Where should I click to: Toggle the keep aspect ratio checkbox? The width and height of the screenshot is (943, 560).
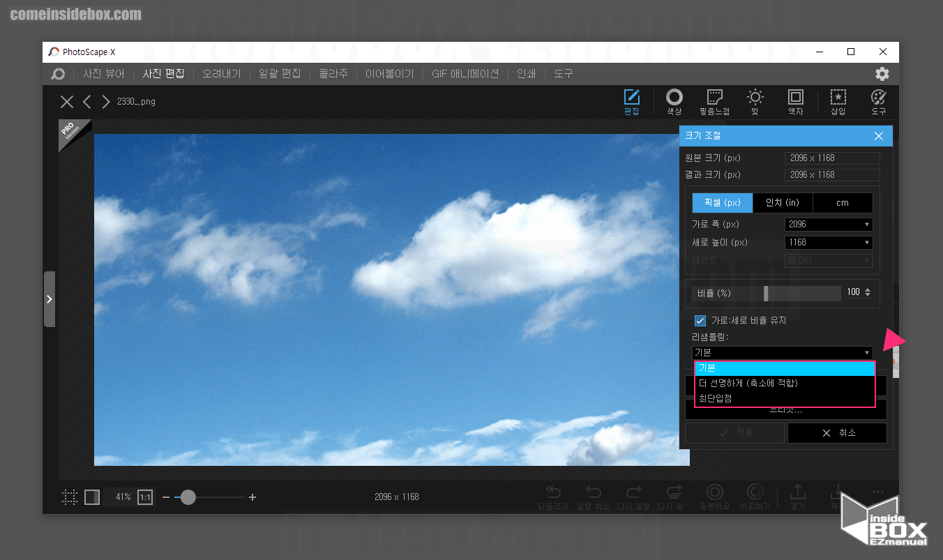(x=700, y=321)
